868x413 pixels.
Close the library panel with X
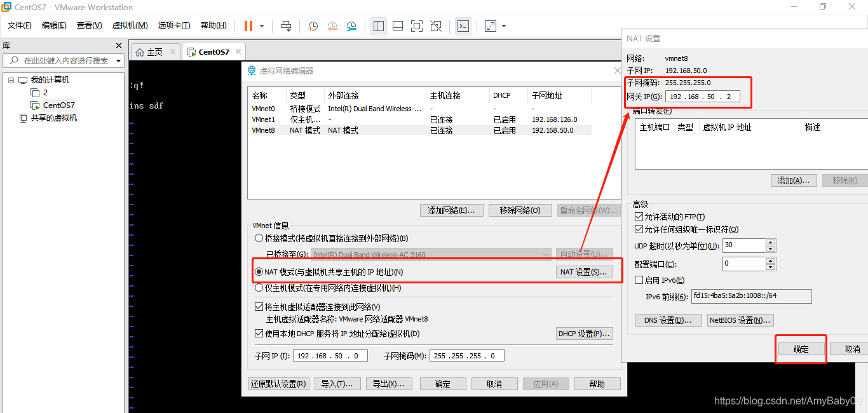119,46
